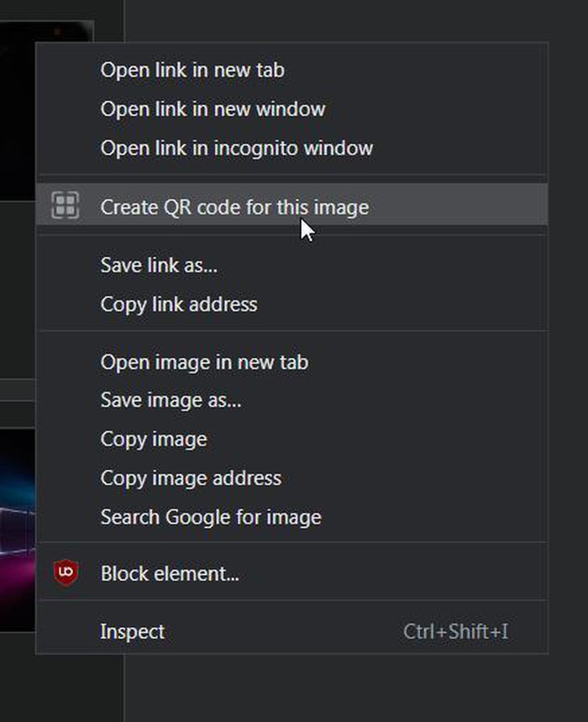
Task: Click the uBlock Origin shield icon
Action: point(66,573)
